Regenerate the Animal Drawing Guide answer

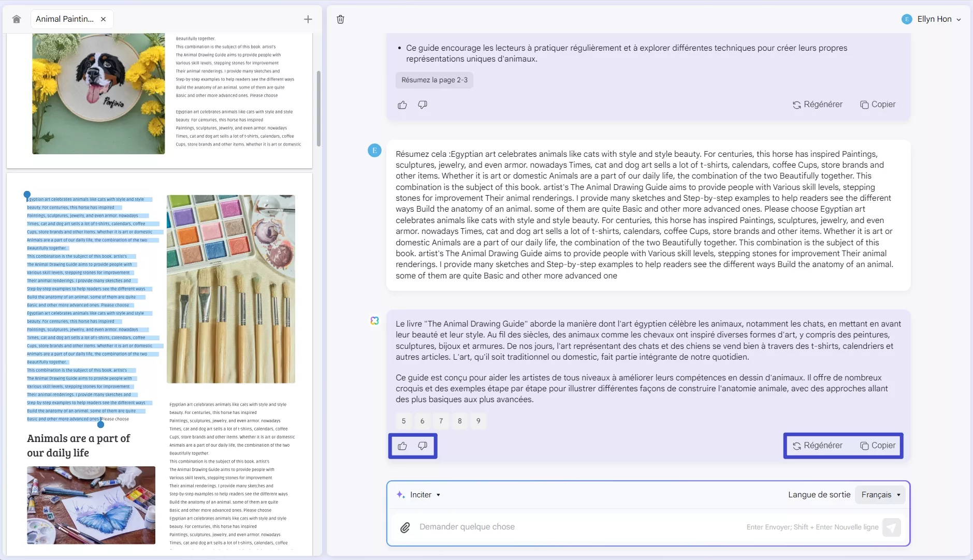tap(818, 446)
